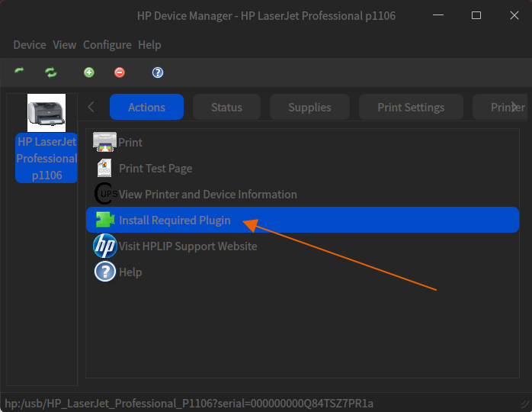Choose the Help action in the list

pyautogui.click(x=303, y=272)
